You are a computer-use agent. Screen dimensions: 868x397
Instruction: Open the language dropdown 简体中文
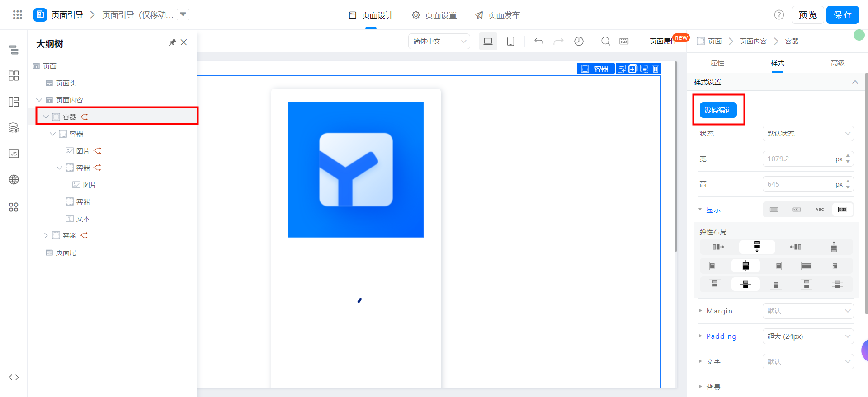pyautogui.click(x=439, y=41)
